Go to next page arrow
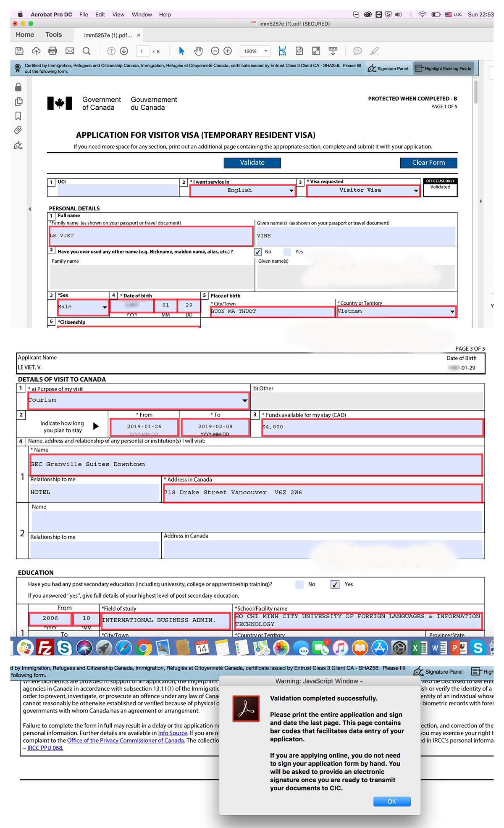 [x=124, y=51]
